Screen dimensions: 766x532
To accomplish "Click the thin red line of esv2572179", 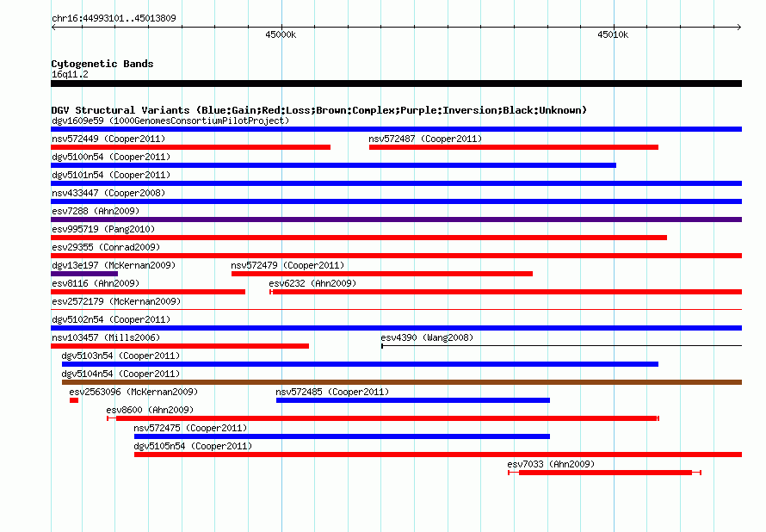I will (396, 310).
